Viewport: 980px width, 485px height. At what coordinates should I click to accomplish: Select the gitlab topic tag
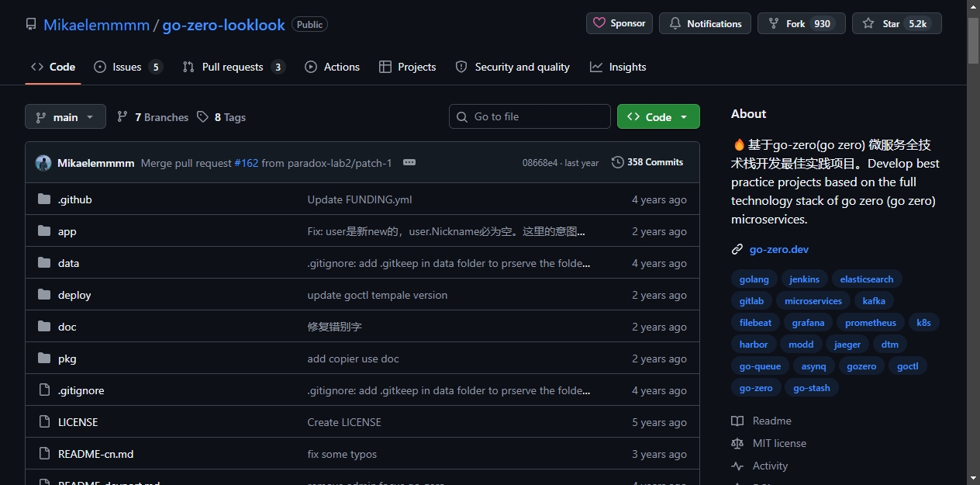tap(751, 301)
